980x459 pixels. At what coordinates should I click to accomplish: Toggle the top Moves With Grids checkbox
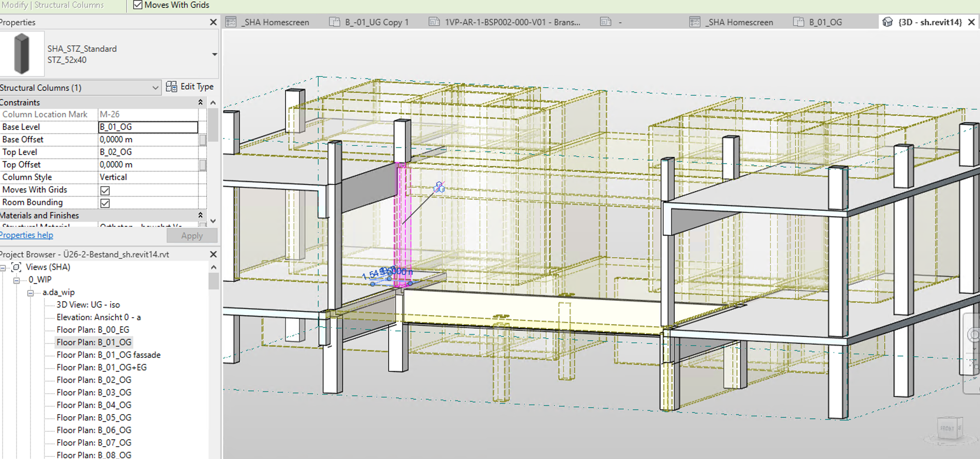138,5
